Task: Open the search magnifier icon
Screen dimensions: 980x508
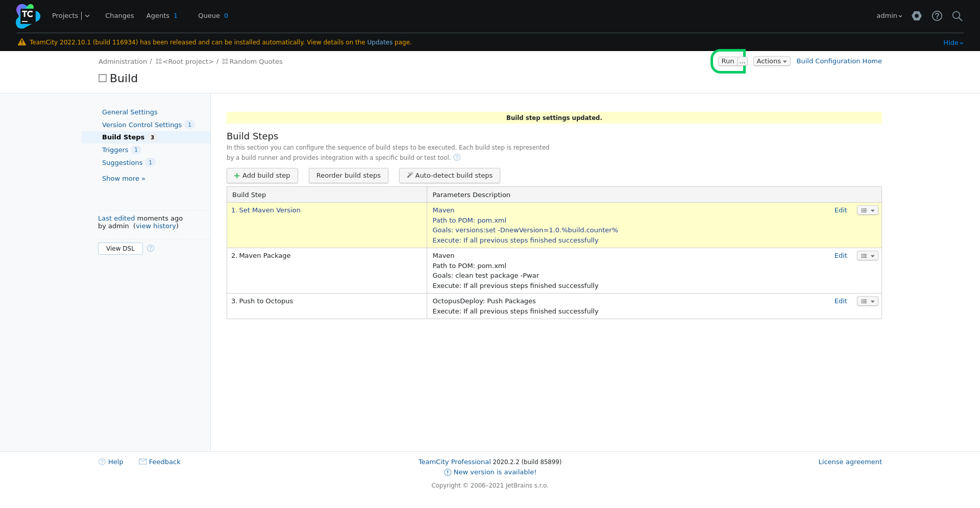Action: tap(958, 16)
